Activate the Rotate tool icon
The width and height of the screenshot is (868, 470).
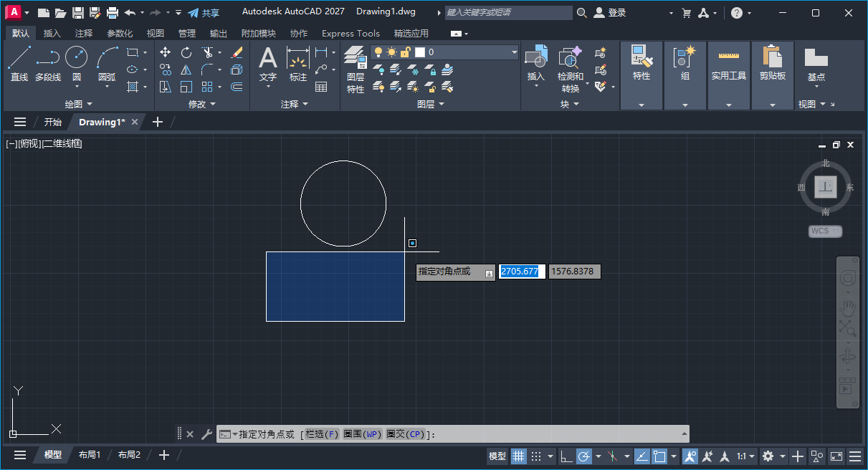click(x=186, y=52)
